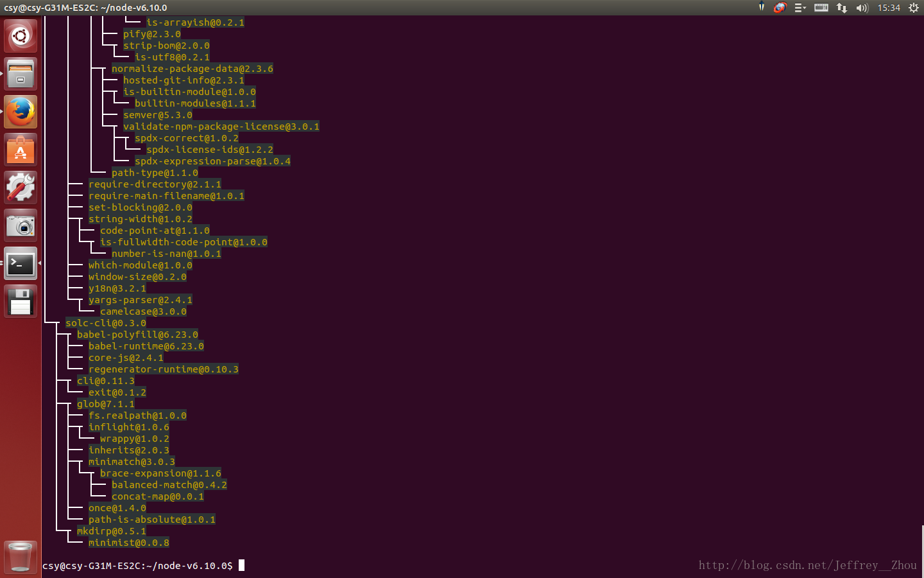Click the glob@7.1.1 entry
924x578 pixels.
tap(106, 404)
